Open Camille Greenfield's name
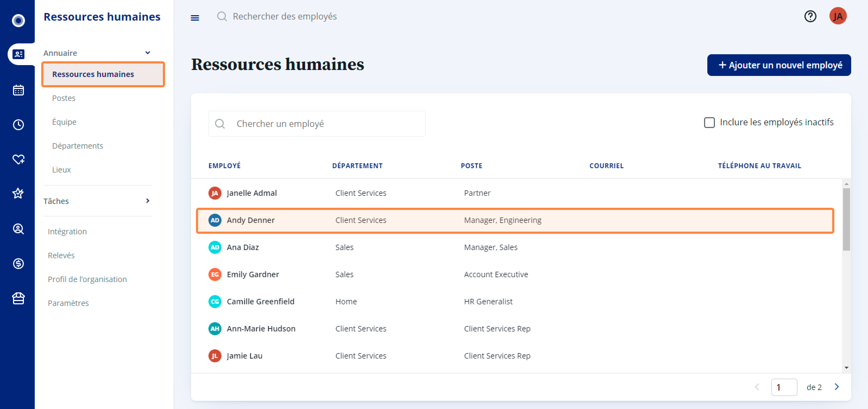Viewport: 868px width, 409px height. tap(261, 302)
